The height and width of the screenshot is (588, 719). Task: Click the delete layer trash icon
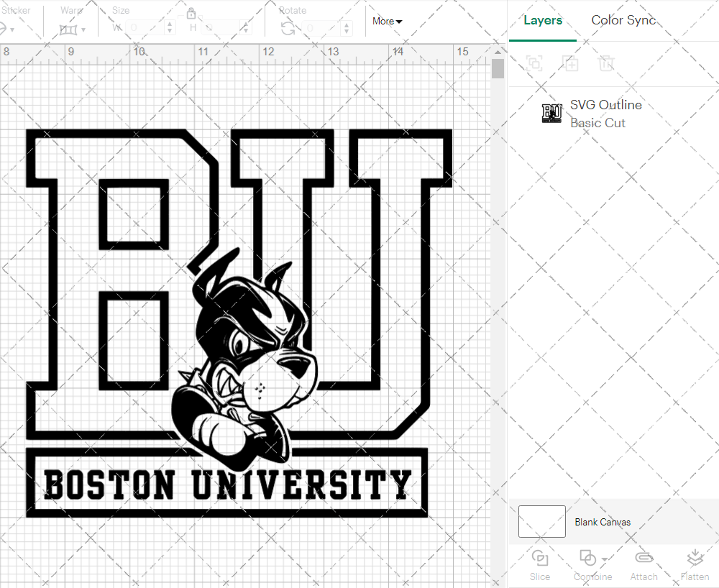[x=607, y=63]
